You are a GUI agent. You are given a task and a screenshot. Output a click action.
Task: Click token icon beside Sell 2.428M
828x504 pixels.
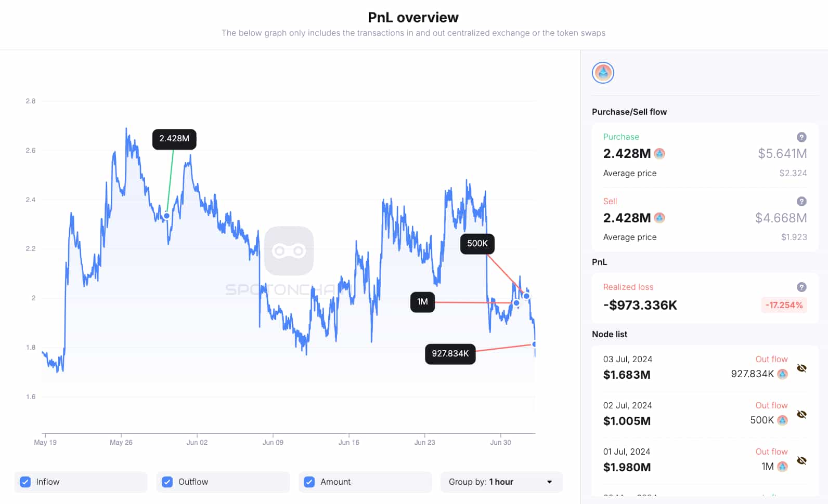[x=659, y=218]
